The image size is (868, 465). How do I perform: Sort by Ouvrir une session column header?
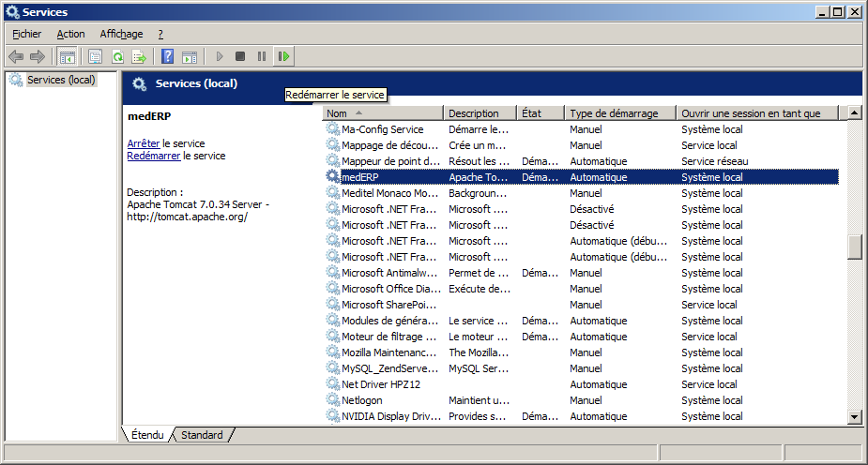click(757, 112)
